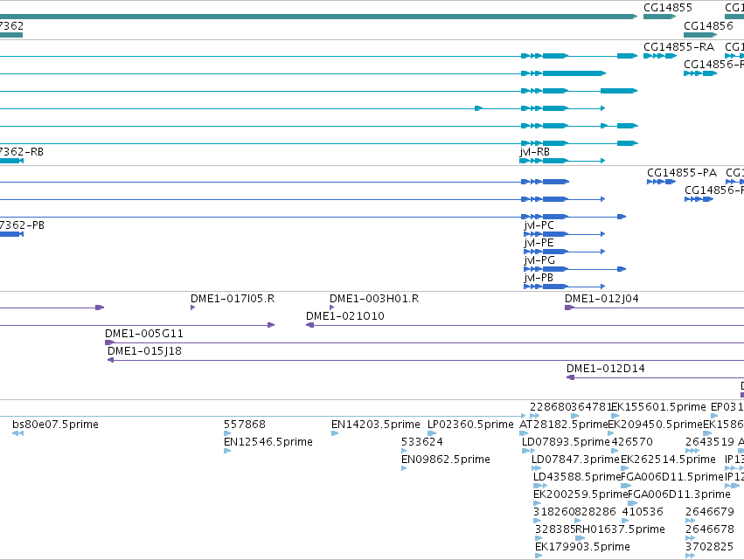Click the jvl-PB protein label
Image resolution: width=744 pixels, height=560 pixels.
pos(539,278)
